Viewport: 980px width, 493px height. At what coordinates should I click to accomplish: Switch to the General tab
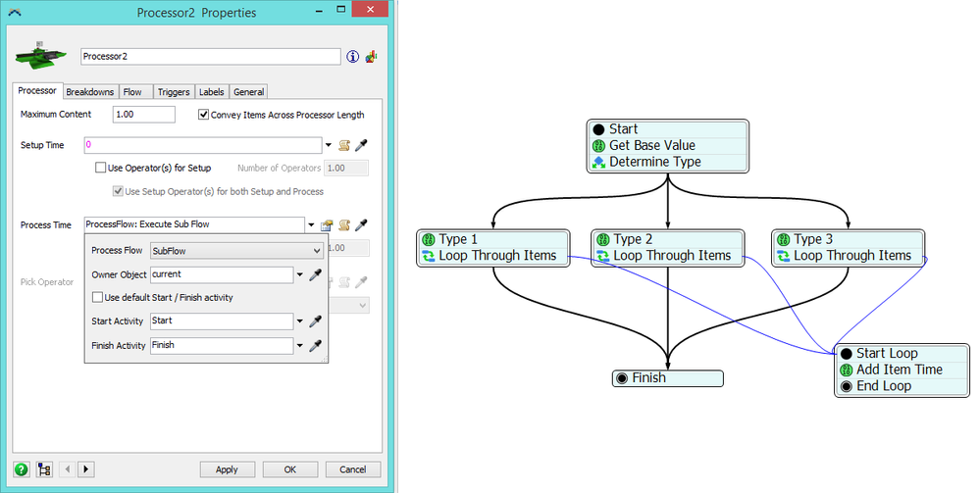249,92
